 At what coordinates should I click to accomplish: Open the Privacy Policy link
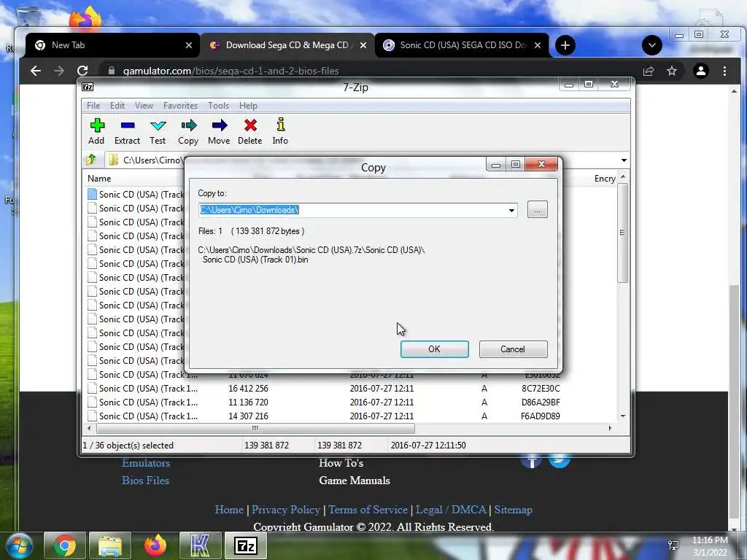click(286, 510)
